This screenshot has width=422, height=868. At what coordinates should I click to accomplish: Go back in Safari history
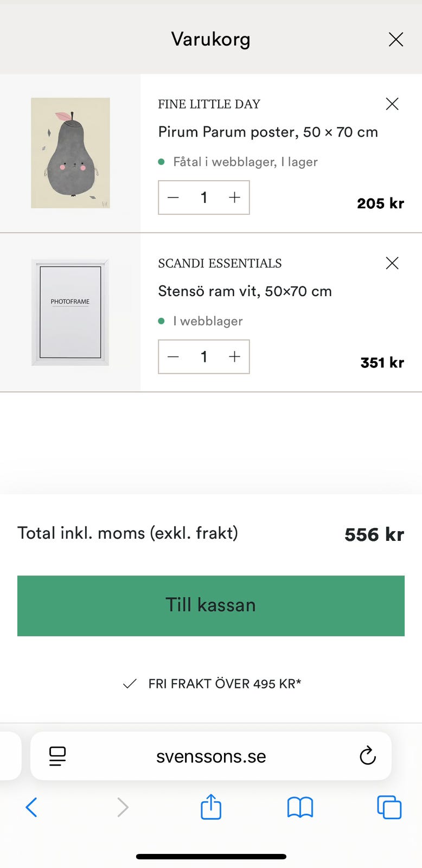click(x=31, y=807)
